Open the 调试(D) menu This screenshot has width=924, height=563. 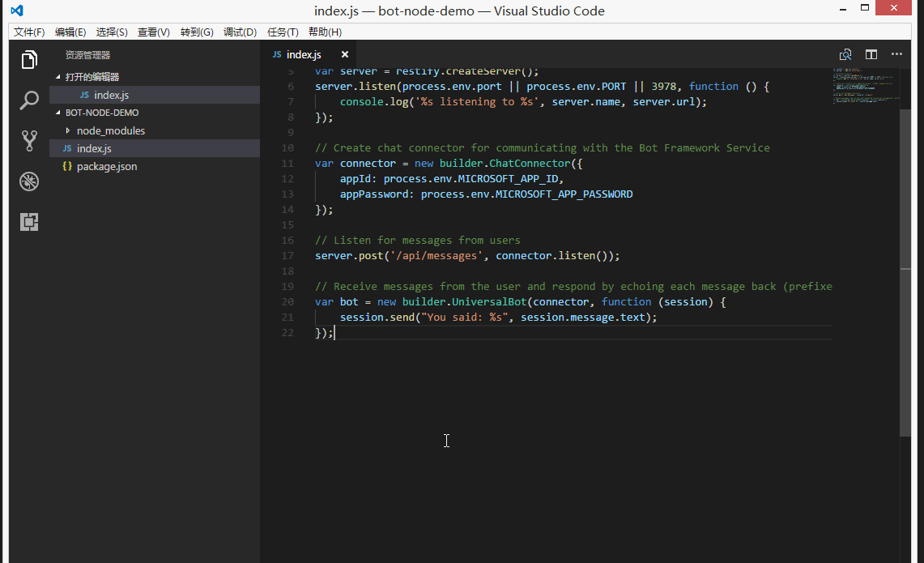click(240, 32)
